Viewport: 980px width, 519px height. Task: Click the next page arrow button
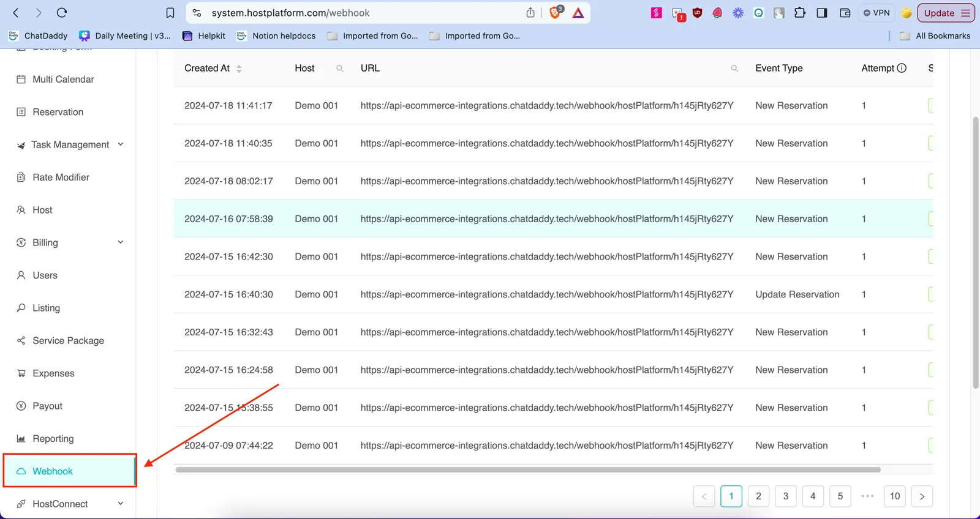coord(922,496)
